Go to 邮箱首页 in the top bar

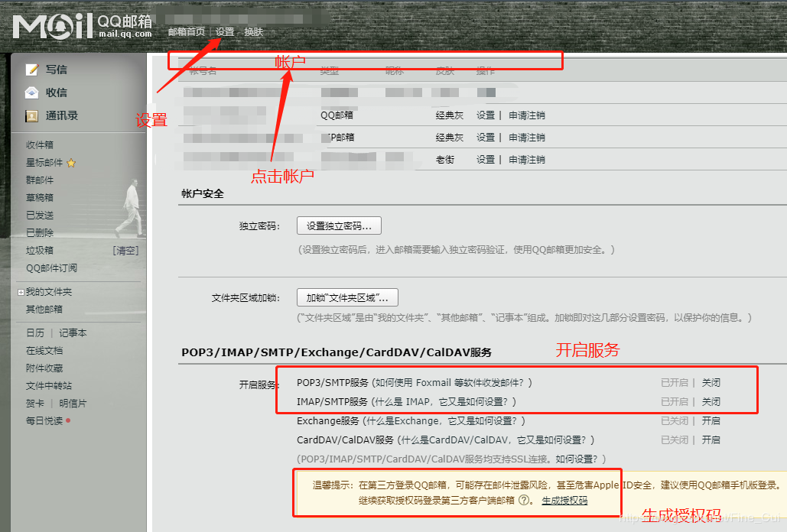click(187, 32)
